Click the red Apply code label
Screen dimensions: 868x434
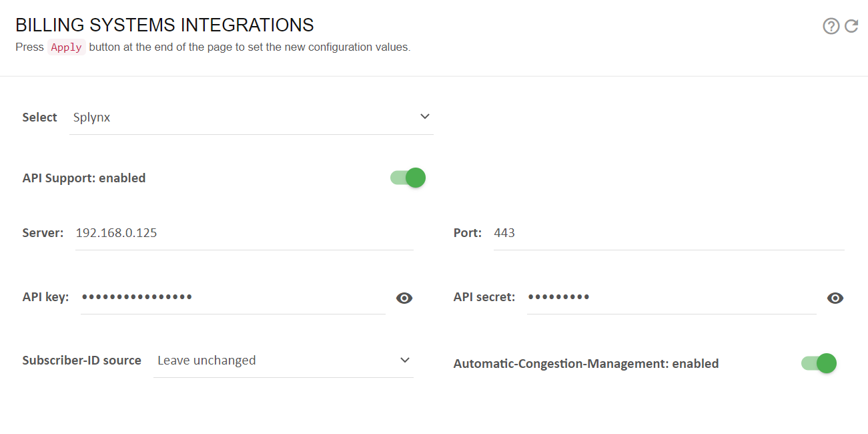tap(66, 47)
